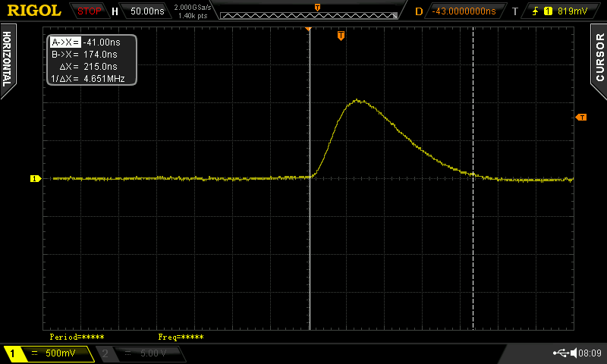Viewport: 607px width, 364px height.
Task: Click the trigger source channel 1 badge
Action: (548, 11)
